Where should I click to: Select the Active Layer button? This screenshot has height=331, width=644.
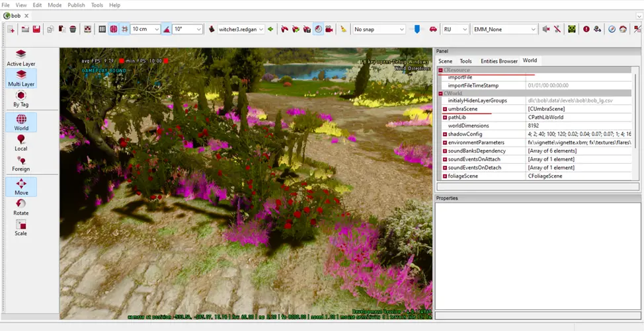[x=21, y=57]
